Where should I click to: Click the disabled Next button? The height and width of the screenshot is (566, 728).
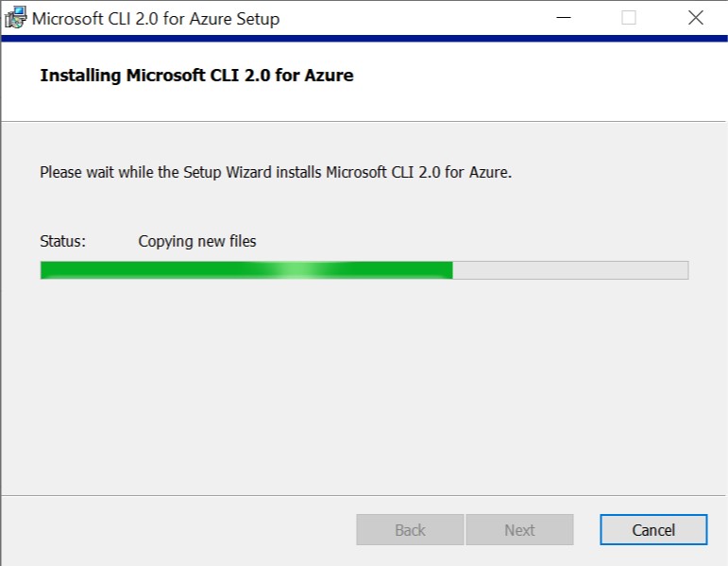point(519,529)
